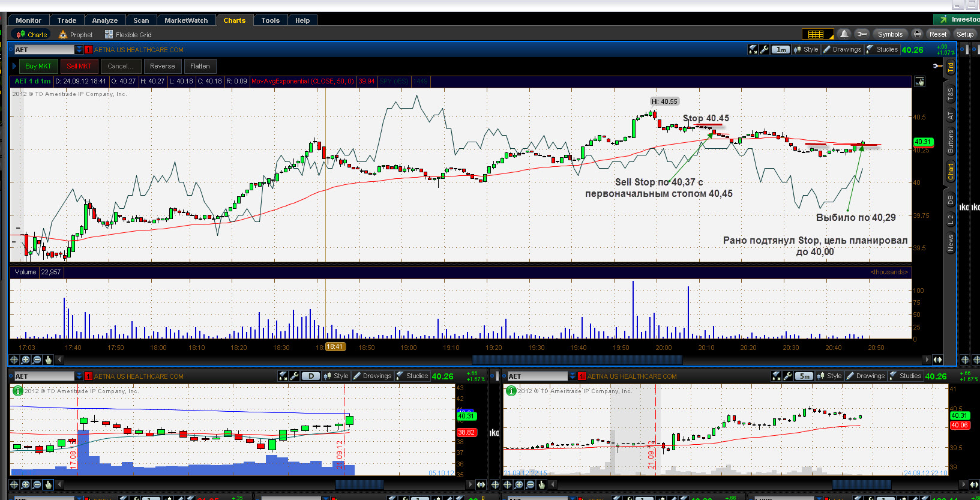Click the 5m timeframe on bottom-right chart
Viewport: 980px width, 500px height.
click(x=804, y=376)
